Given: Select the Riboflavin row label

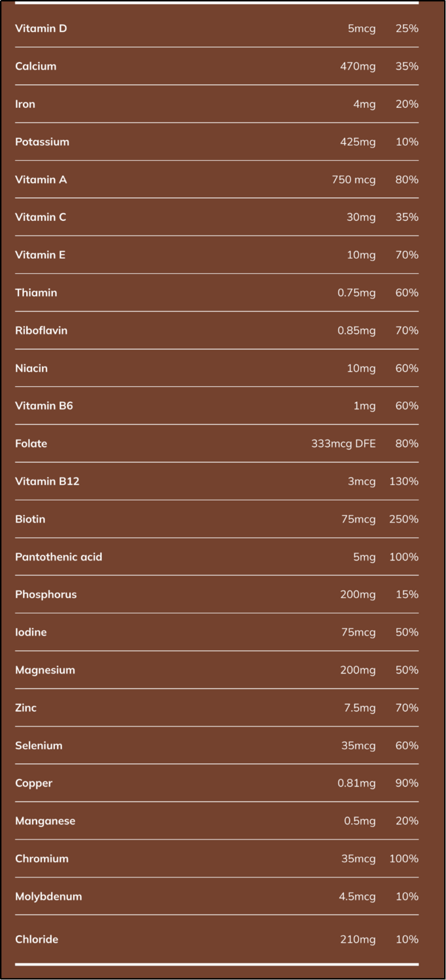Looking at the screenshot, I should (41, 331).
